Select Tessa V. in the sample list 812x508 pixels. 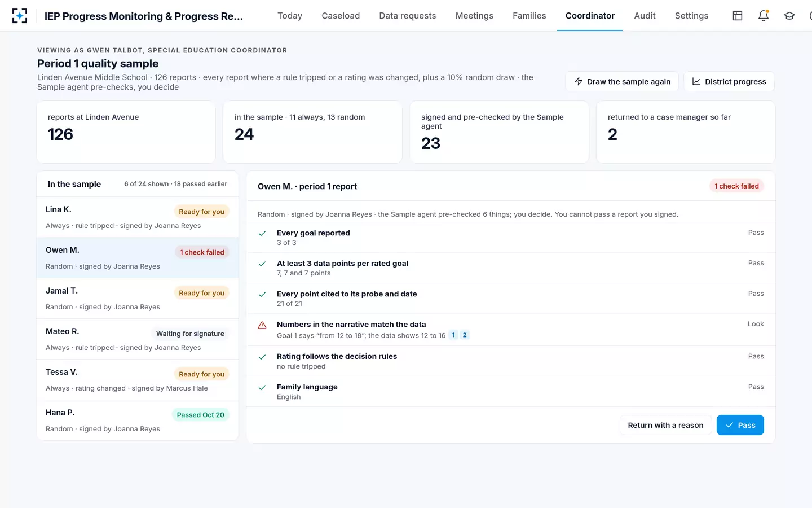click(138, 380)
